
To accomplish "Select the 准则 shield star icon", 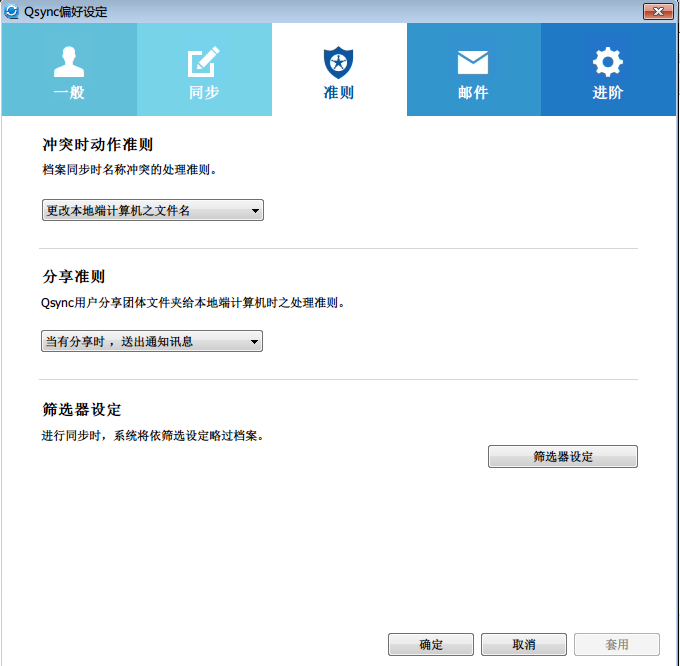I will pos(338,62).
